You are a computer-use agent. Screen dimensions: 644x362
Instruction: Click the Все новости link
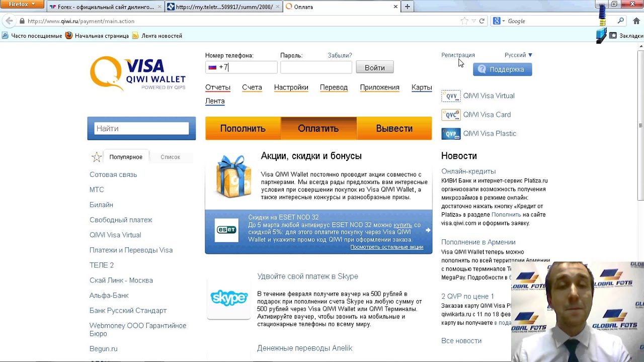pos(461,341)
